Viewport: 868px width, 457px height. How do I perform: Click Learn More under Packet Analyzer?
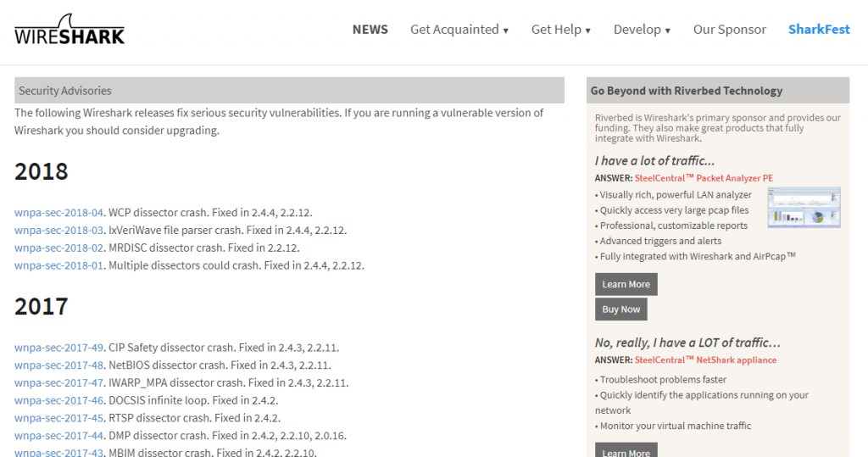click(x=626, y=284)
